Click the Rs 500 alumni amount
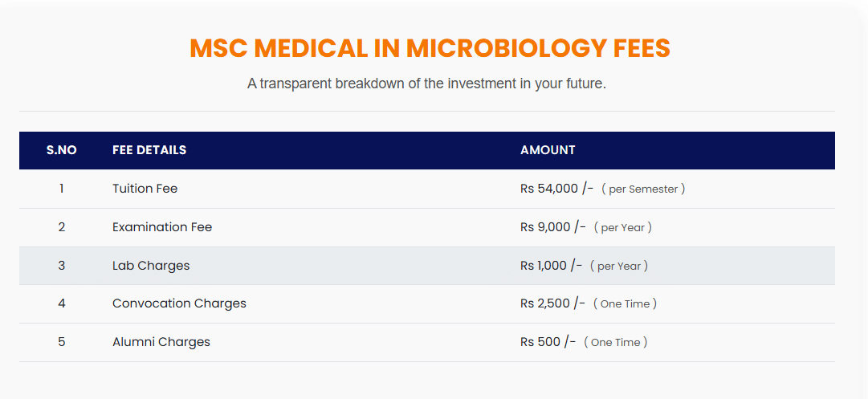 548,342
